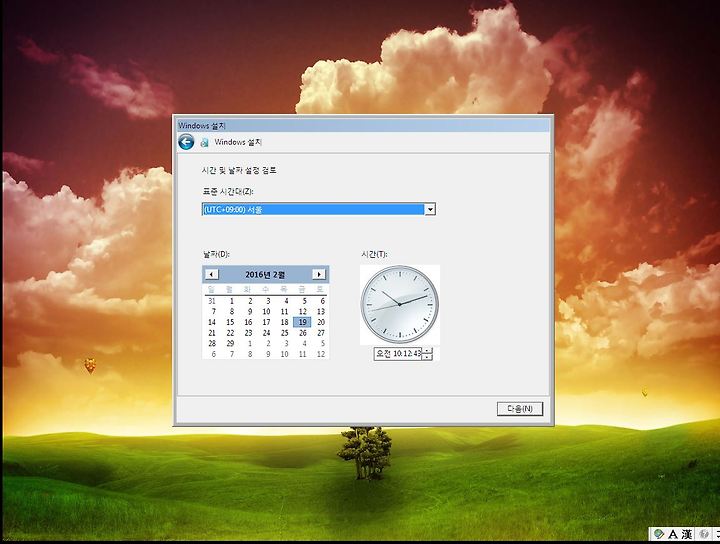
Task: Select grayed March 6 in the last row
Action: point(214,354)
